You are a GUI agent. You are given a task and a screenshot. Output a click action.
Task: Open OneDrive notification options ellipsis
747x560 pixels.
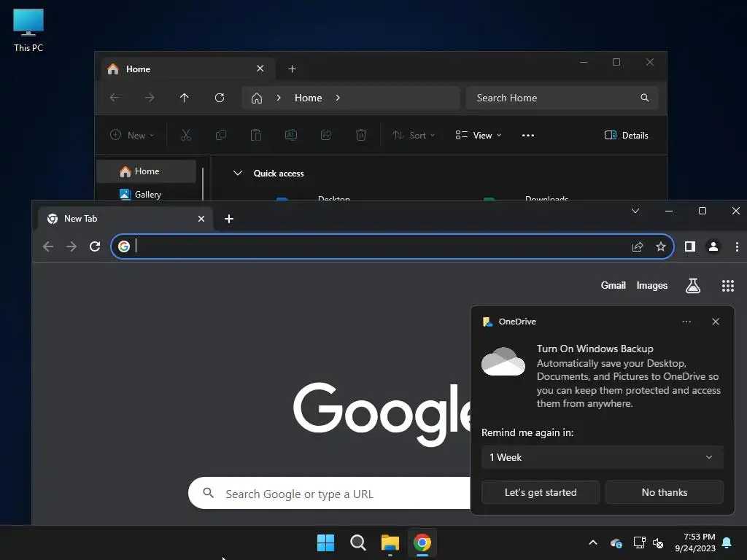(x=686, y=322)
